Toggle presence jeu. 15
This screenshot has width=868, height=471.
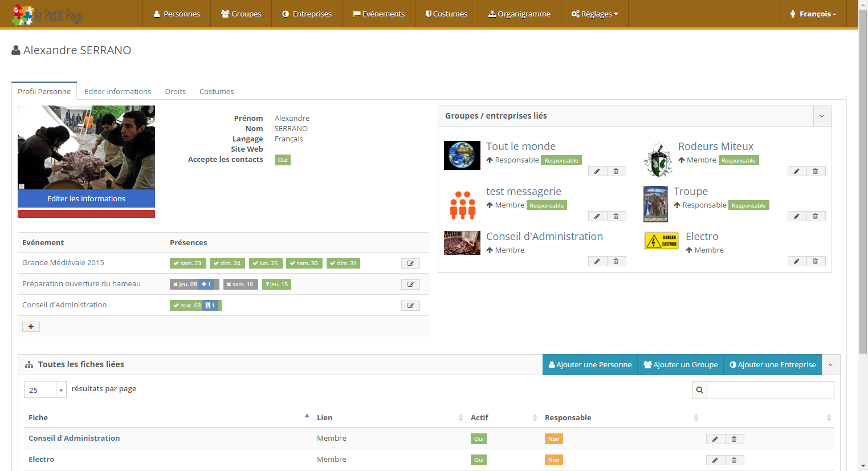click(x=276, y=285)
